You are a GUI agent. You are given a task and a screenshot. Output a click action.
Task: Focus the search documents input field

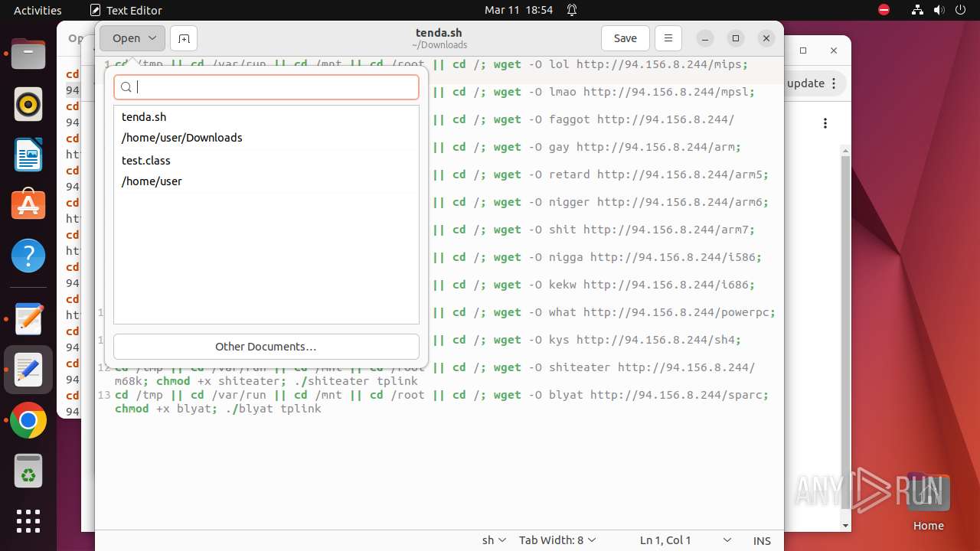point(266,87)
